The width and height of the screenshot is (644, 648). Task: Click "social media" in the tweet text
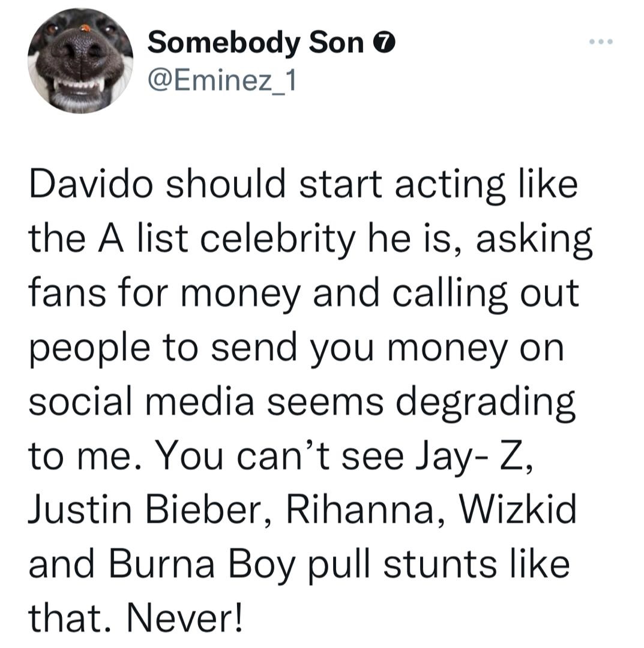(141, 404)
